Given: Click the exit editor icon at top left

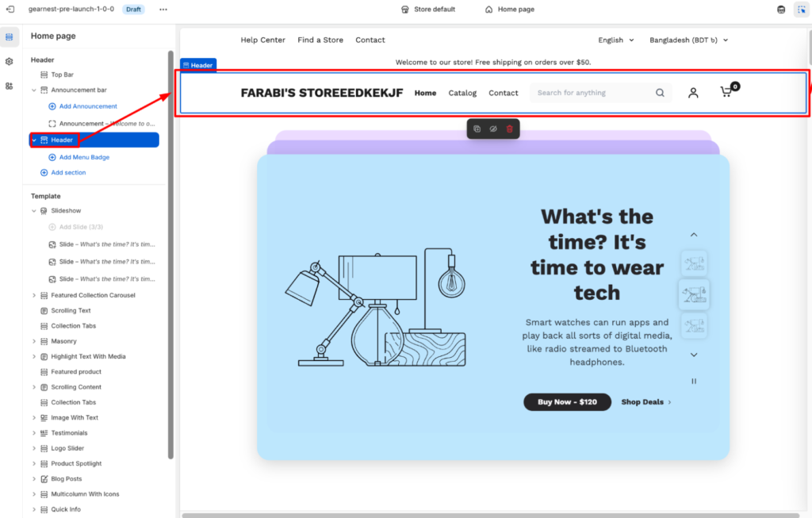Looking at the screenshot, I should tap(10, 10).
